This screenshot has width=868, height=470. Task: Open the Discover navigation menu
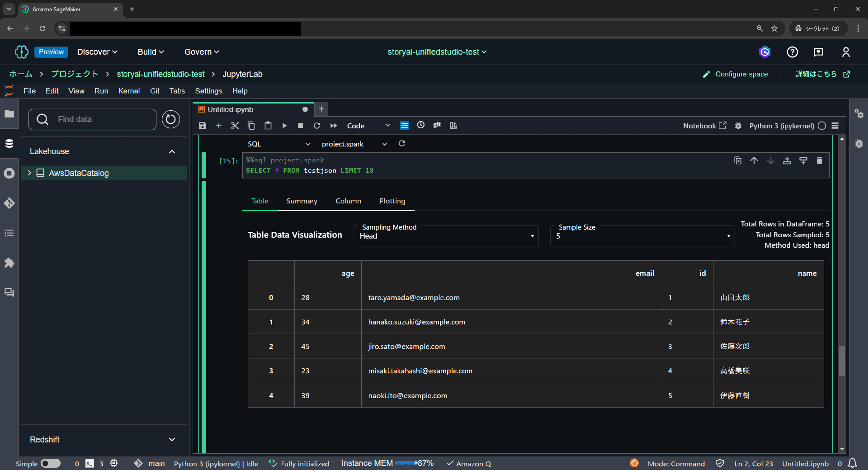pyautogui.click(x=97, y=52)
